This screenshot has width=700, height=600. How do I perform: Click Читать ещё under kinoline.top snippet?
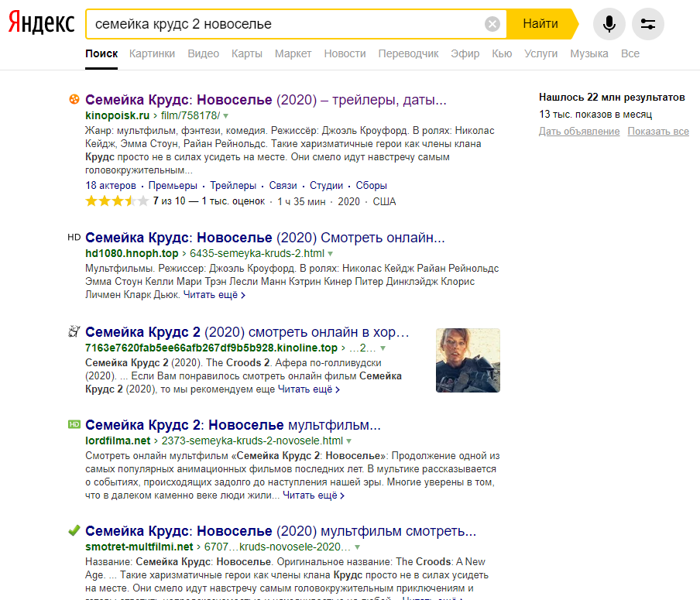tap(309, 389)
